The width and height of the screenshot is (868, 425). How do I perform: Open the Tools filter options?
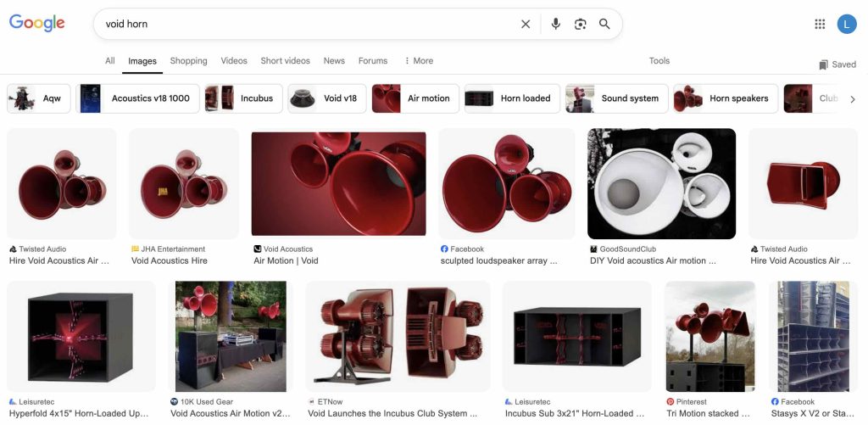[x=659, y=61]
